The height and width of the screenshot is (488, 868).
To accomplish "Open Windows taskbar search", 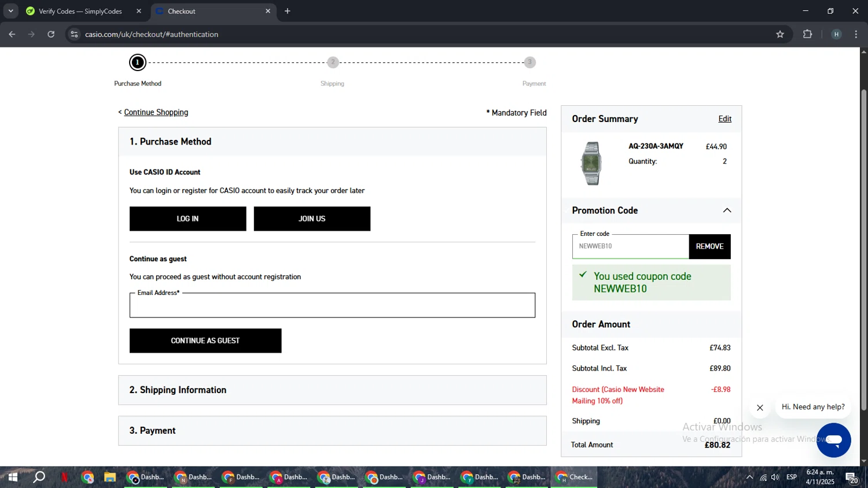I will (39, 477).
